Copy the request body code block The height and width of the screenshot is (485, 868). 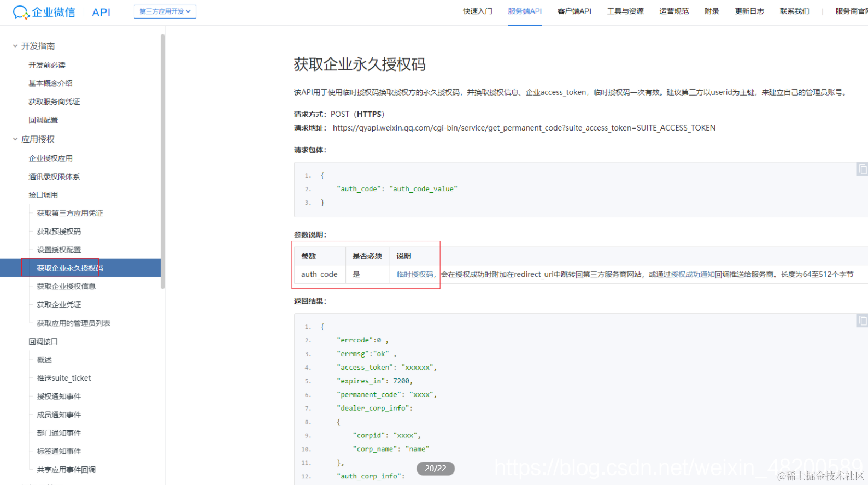click(862, 169)
